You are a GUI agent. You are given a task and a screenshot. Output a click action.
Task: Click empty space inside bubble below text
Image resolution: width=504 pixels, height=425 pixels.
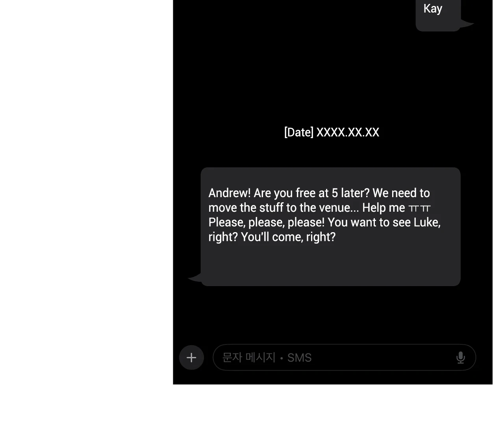330,264
